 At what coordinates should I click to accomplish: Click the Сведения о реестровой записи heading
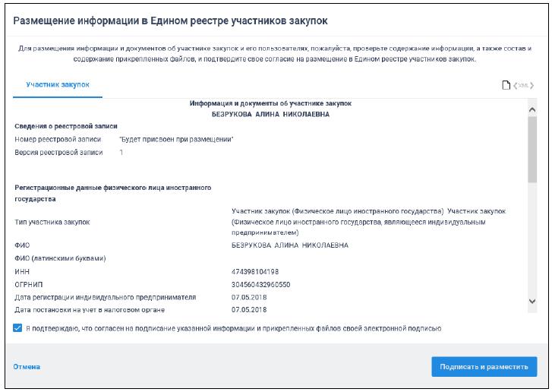pos(65,125)
